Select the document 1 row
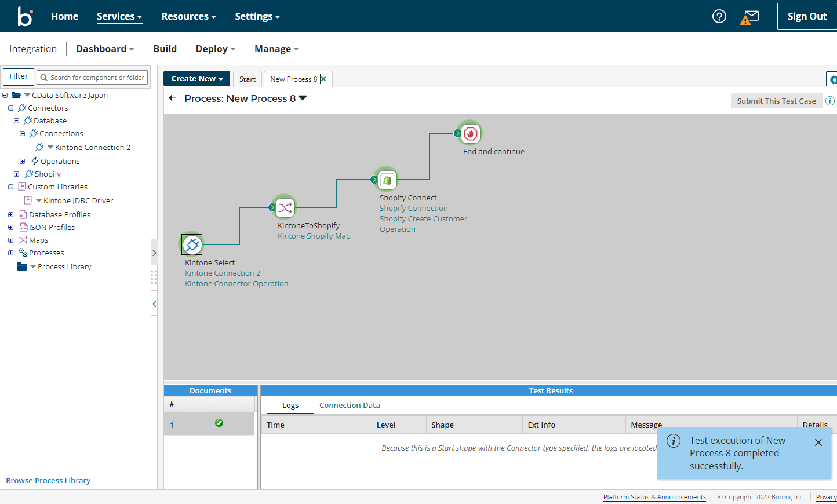Screen dimensions: 837x504 pos(209,424)
